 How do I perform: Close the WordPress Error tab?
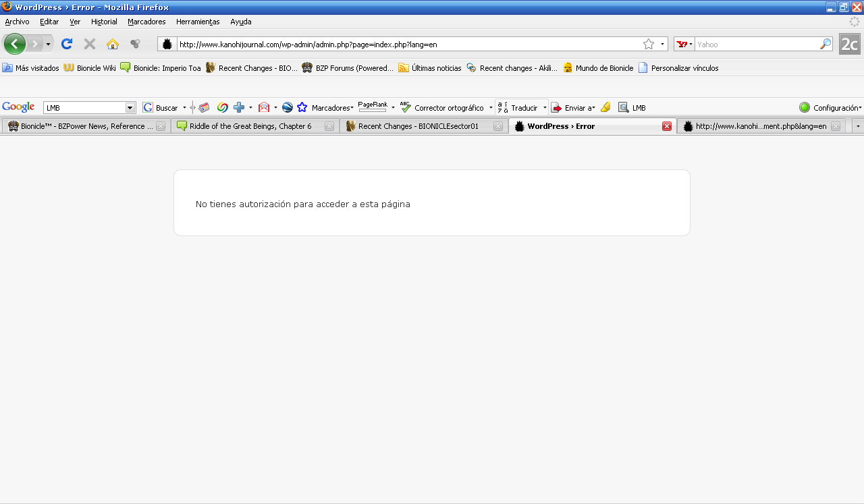[x=667, y=126]
